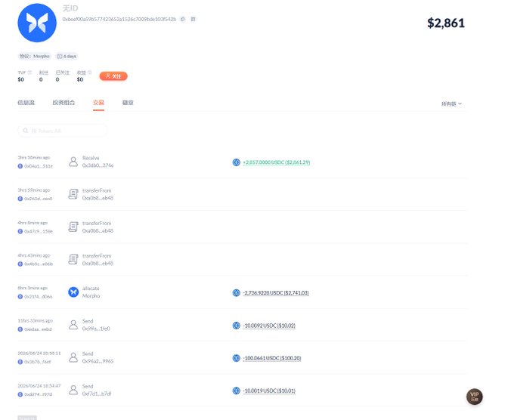This screenshot has width=514, height=420.
Task: Open recipient address 0x96a2...9965
Action: click(x=98, y=361)
